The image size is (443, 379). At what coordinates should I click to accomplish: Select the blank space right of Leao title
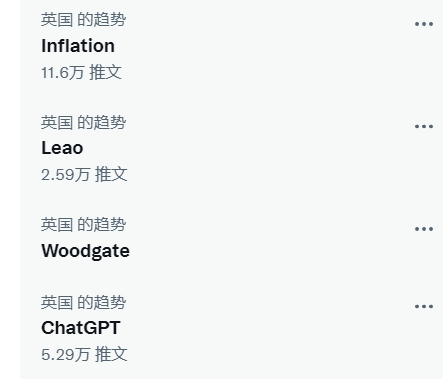[247, 148]
